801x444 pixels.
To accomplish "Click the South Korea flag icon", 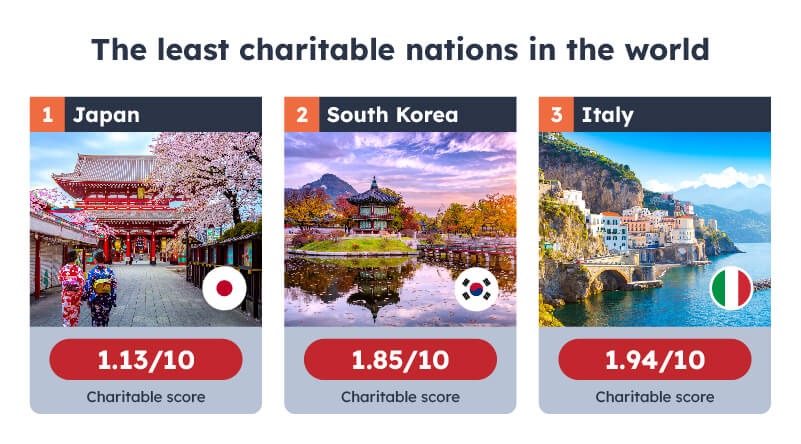I will [x=476, y=289].
